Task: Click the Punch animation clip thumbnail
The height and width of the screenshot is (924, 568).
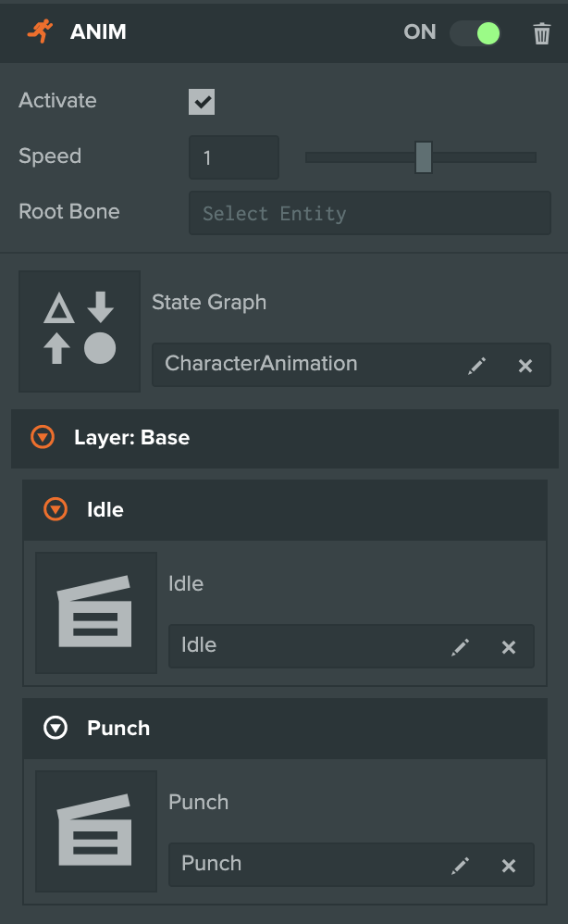Action: [96, 831]
